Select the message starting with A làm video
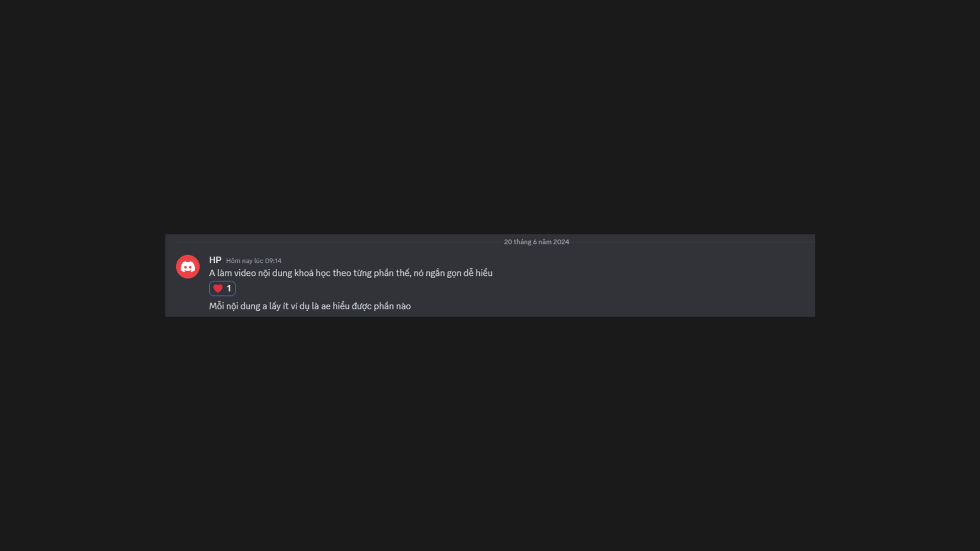Viewport: 980px width, 551px height. 351,273
